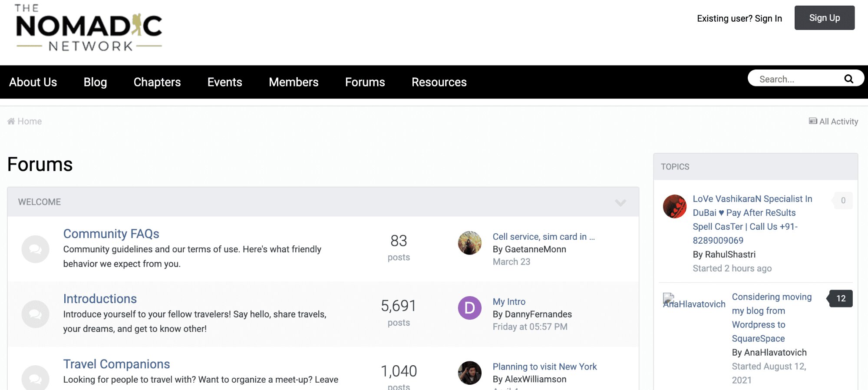Open the All Activity stream link

coord(834,122)
